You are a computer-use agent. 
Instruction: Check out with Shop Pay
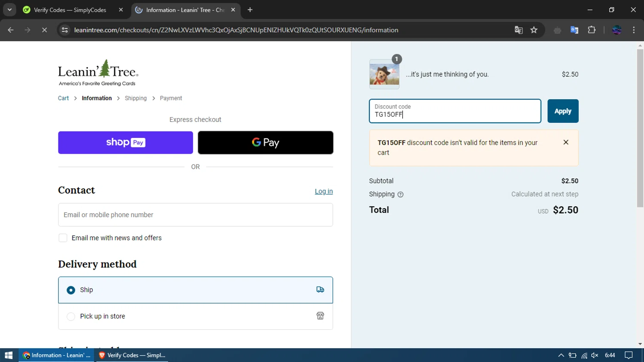point(125,143)
